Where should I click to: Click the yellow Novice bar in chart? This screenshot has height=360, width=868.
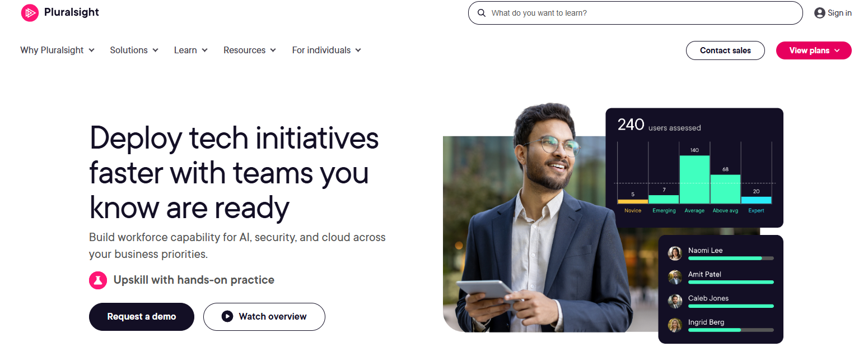coord(633,201)
